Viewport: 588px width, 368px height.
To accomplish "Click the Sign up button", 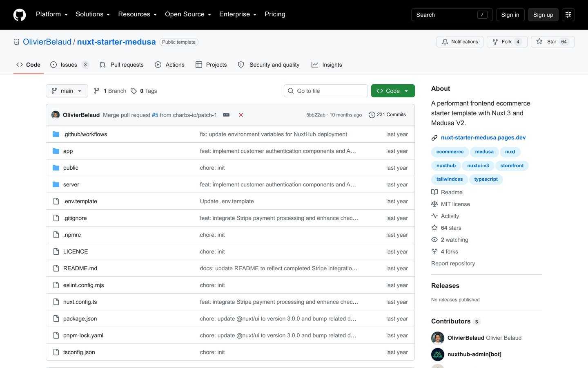I will point(543,15).
